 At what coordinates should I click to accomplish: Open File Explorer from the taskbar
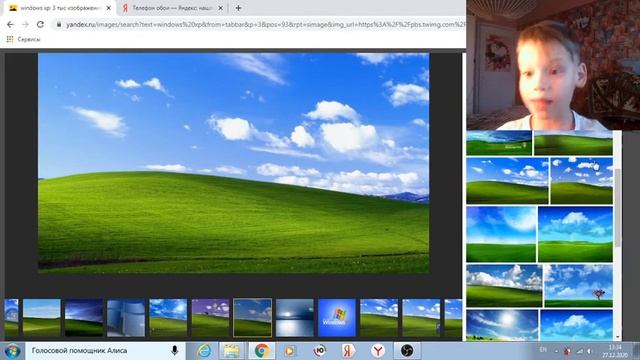231,351
